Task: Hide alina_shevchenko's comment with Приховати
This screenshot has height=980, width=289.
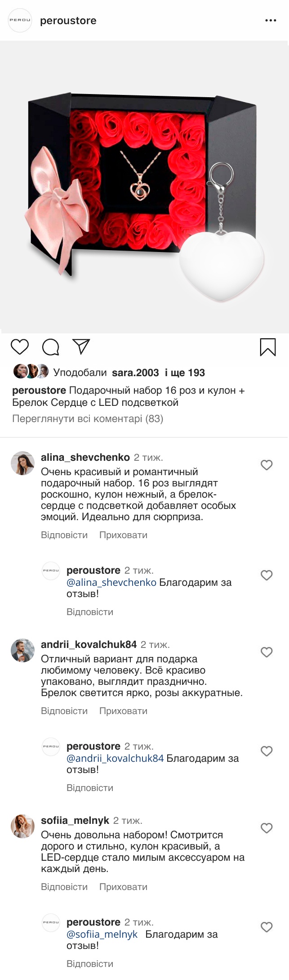Action: [123, 535]
